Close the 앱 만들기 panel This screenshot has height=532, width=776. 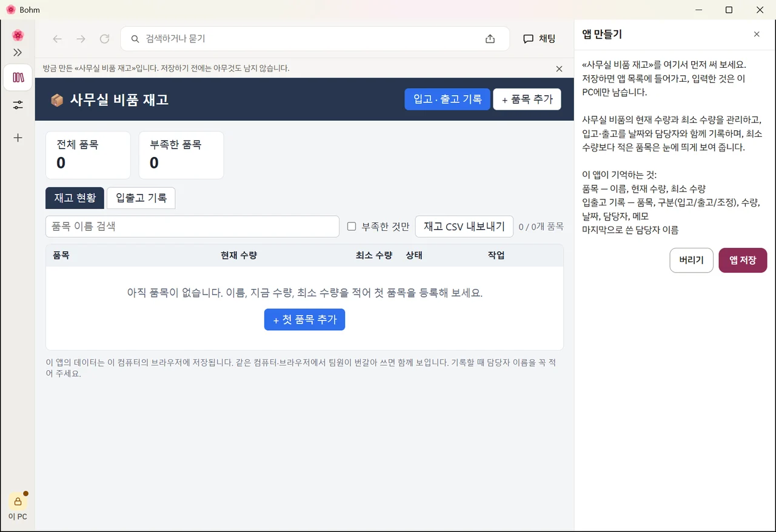tap(757, 35)
